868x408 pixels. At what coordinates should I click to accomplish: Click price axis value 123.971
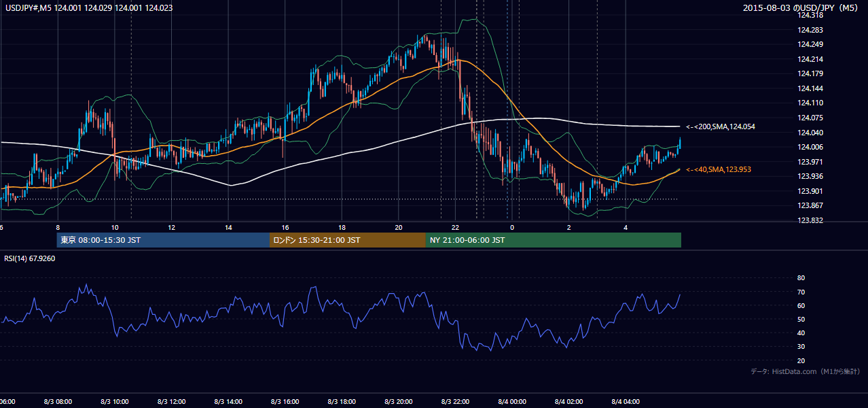(811, 162)
